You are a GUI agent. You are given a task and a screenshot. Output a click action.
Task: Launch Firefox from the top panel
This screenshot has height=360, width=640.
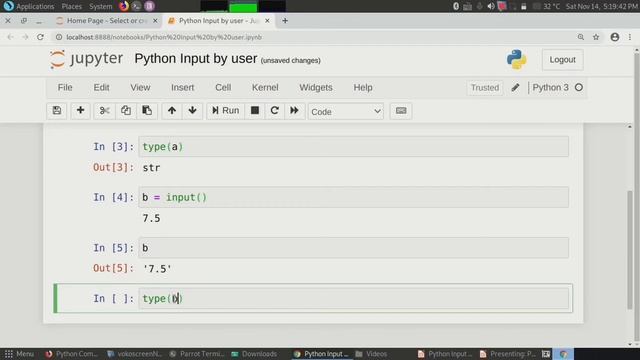[x=124, y=6]
